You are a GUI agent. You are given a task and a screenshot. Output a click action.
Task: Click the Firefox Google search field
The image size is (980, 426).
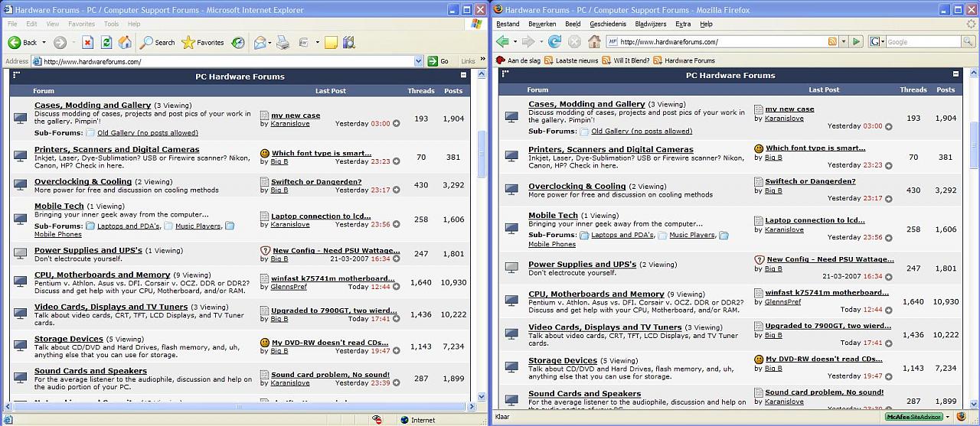pyautogui.click(x=923, y=41)
